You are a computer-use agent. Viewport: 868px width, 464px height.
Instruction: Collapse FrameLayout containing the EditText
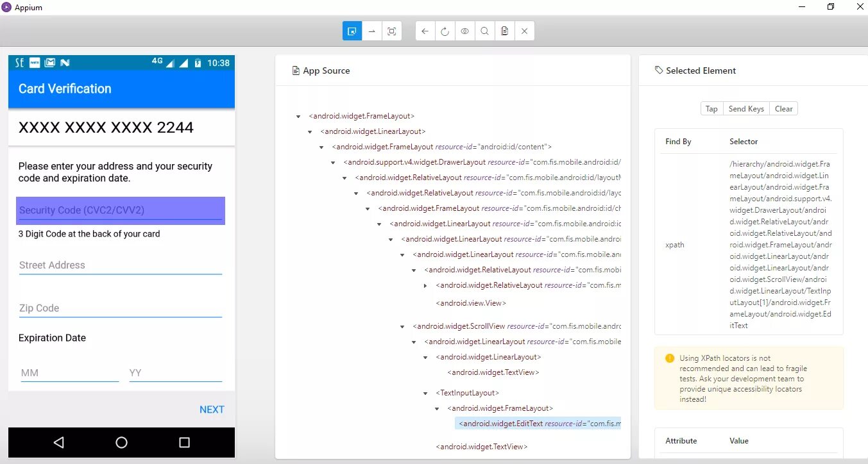click(437, 409)
